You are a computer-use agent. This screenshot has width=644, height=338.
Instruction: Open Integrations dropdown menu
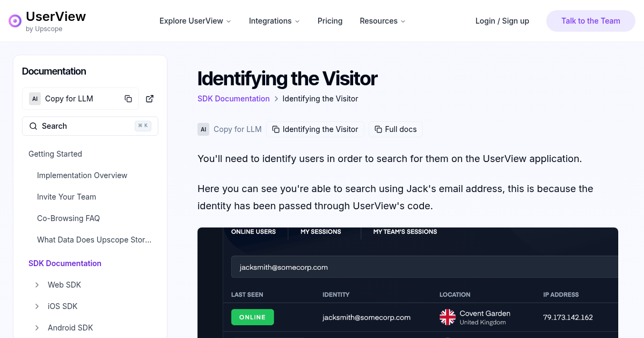pyautogui.click(x=274, y=21)
